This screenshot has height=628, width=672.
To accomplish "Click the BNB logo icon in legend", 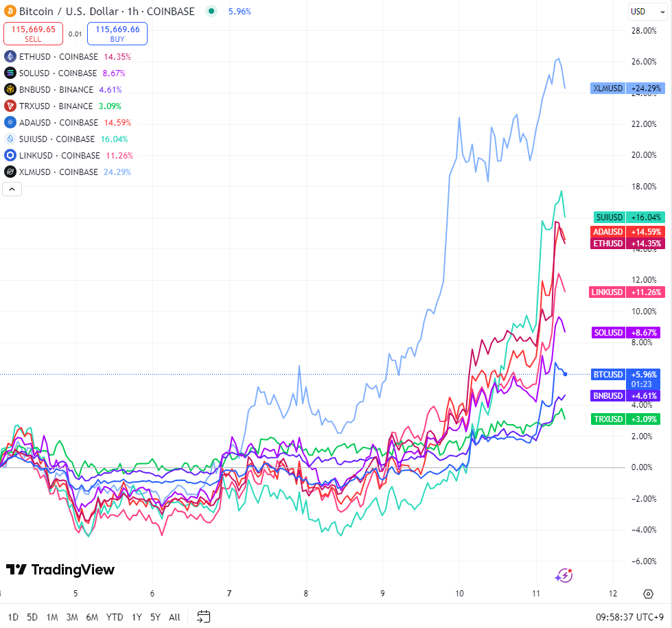I will [x=10, y=90].
